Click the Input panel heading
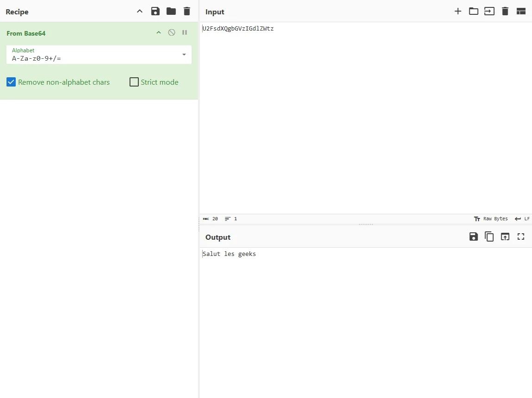The image size is (532, 398). pyautogui.click(x=215, y=12)
